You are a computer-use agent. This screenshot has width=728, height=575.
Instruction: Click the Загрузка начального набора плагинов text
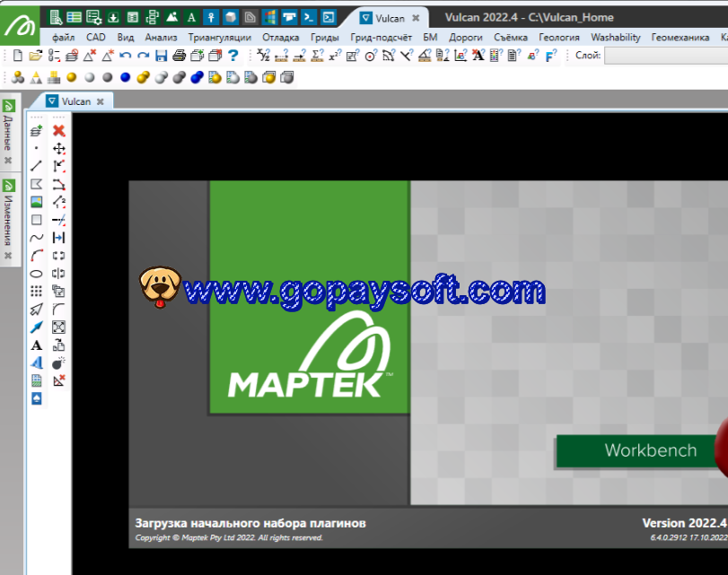tap(250, 524)
